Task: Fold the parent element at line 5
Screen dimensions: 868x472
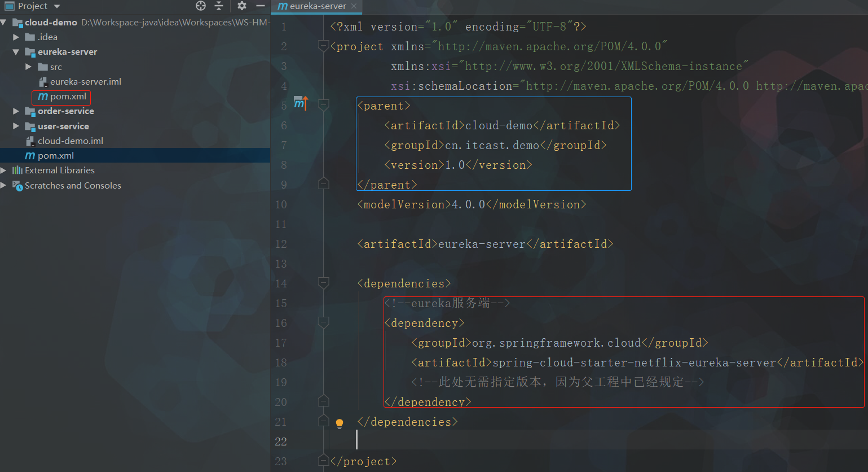Action: [324, 104]
